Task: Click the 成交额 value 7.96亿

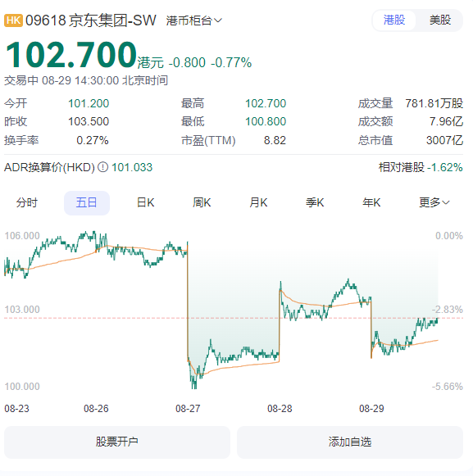Action: [x=446, y=122]
